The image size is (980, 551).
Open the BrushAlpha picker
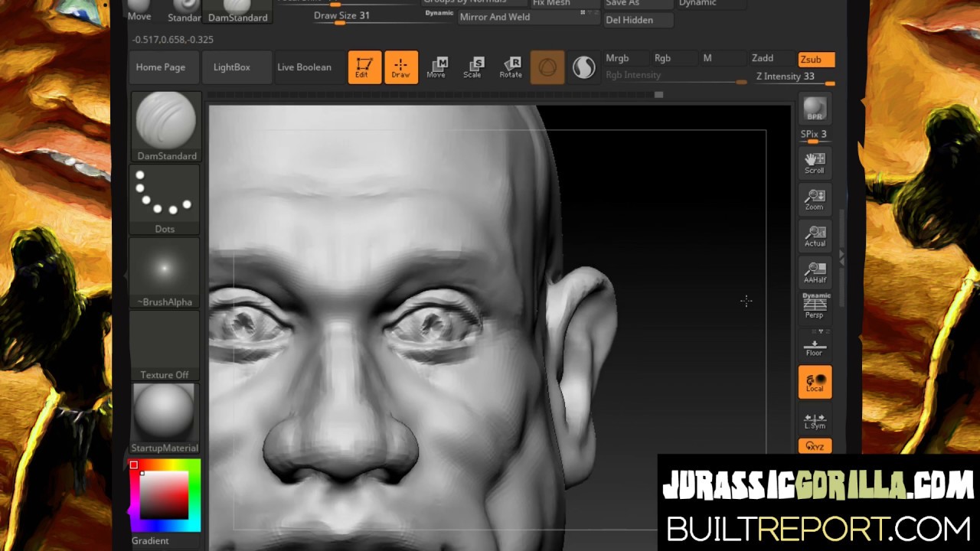[x=165, y=273]
